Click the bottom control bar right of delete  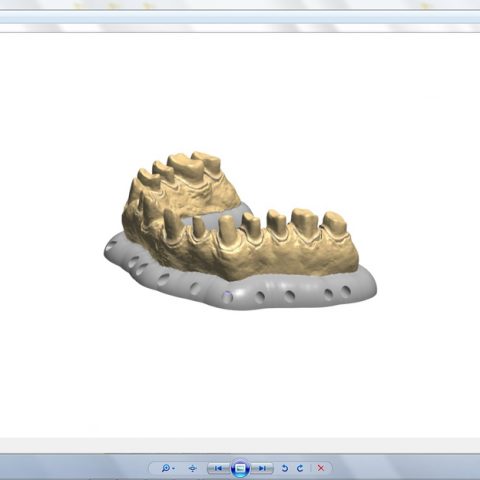point(407,467)
